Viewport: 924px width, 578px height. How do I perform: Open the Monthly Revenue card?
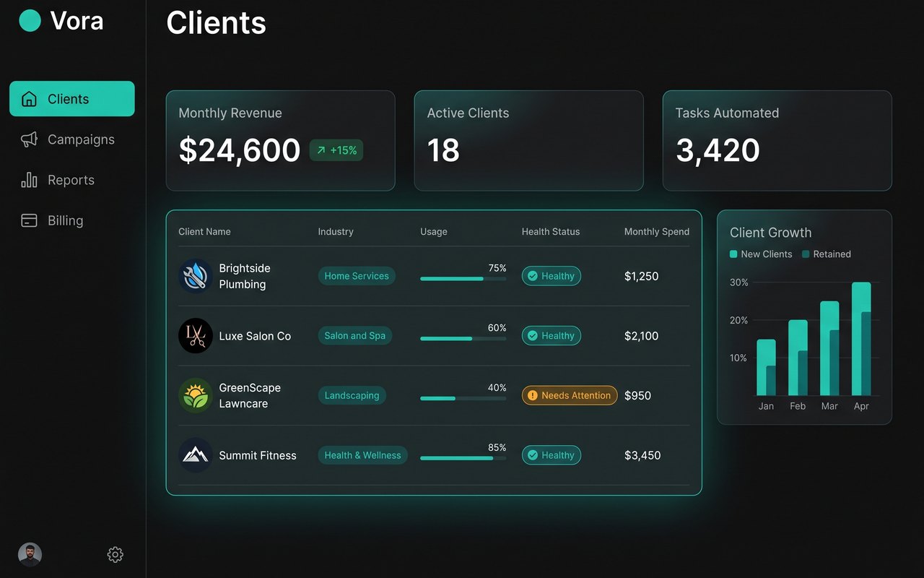click(x=281, y=141)
